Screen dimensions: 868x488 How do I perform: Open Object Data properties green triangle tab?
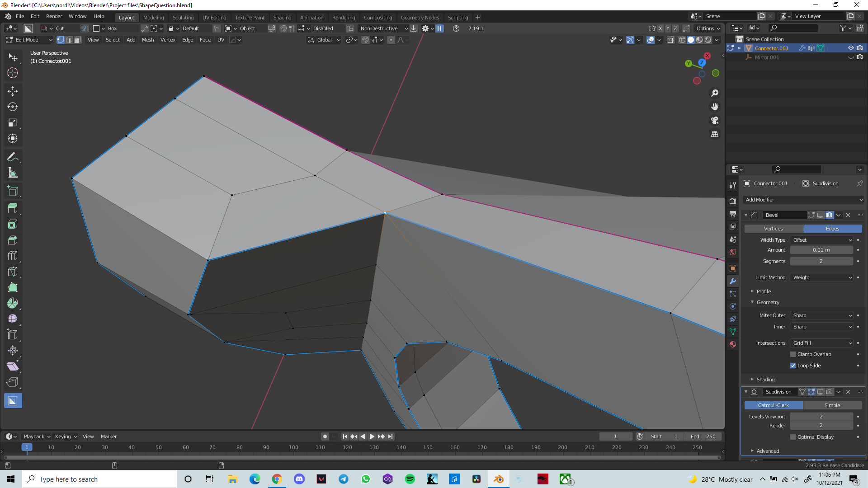(x=733, y=332)
